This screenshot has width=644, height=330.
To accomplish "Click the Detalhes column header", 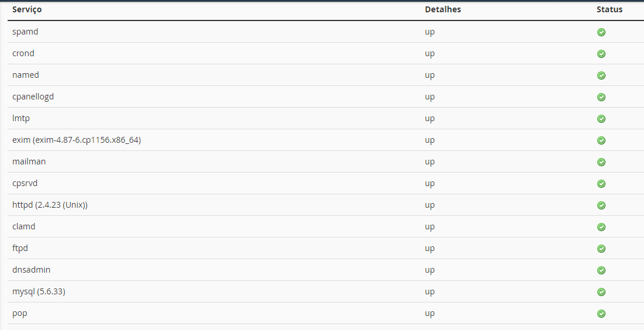I will (443, 9).
